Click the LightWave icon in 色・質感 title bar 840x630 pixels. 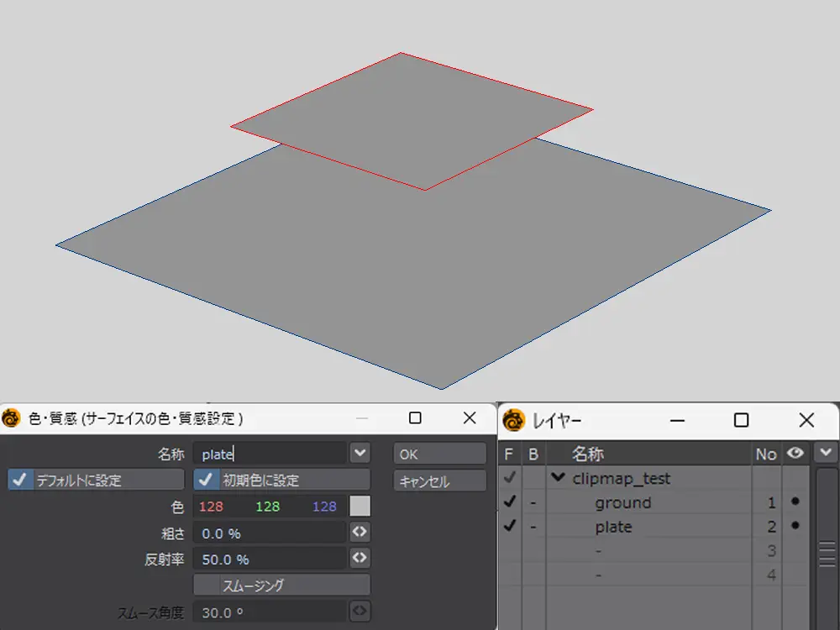pos(12,418)
